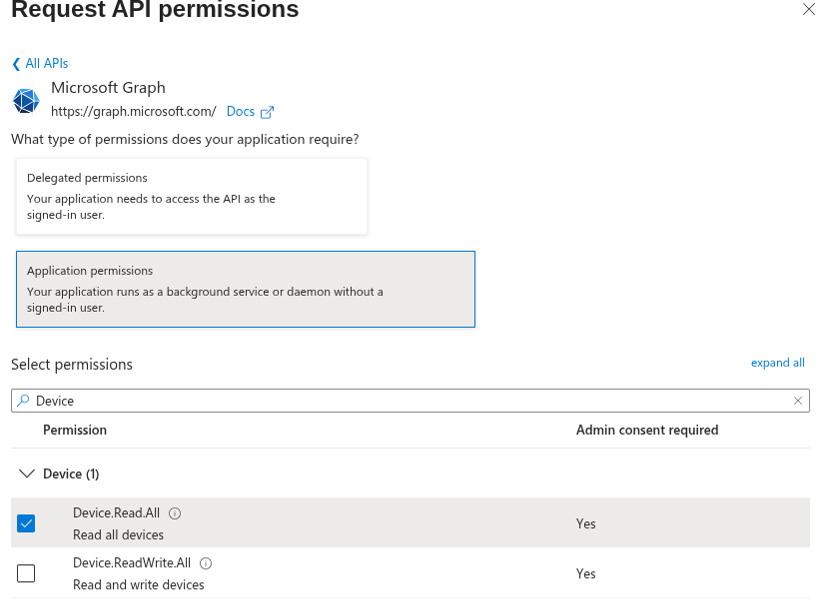Image resolution: width=818 pixels, height=602 pixels.
Task: Click the back chevron next to All APIs
Action: coord(16,64)
